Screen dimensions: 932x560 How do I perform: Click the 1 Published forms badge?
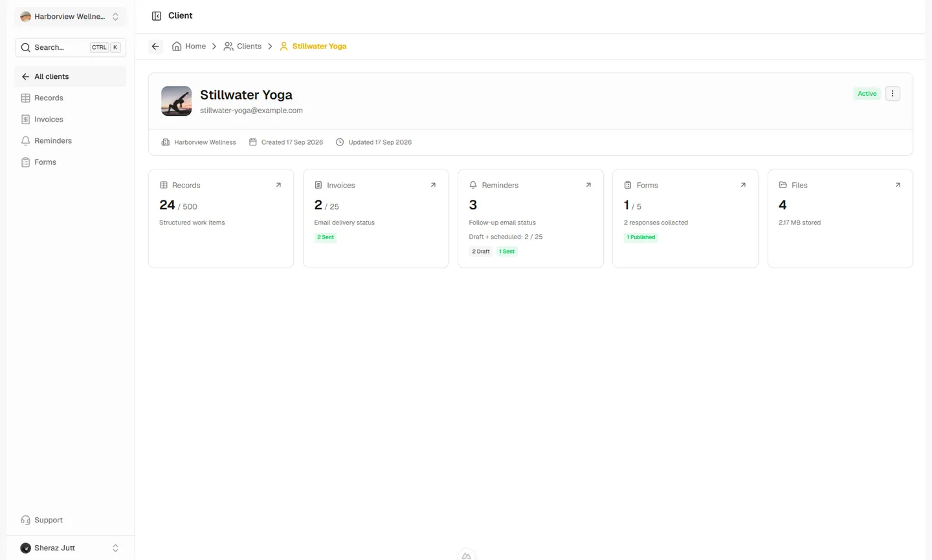(641, 237)
